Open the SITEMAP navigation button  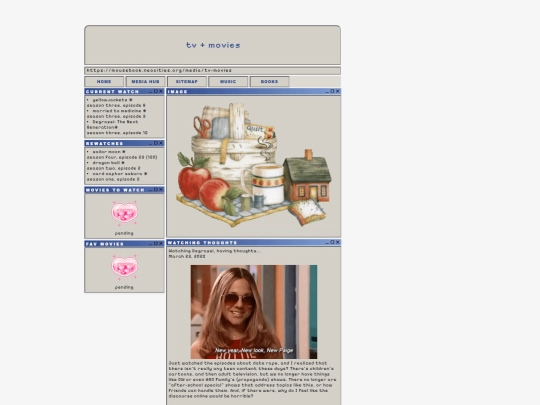tap(187, 82)
